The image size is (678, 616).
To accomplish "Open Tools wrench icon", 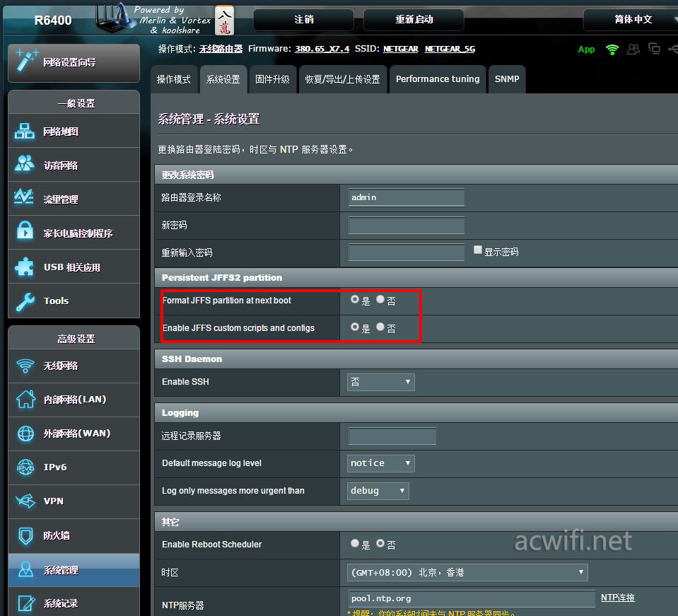I will click(x=25, y=301).
